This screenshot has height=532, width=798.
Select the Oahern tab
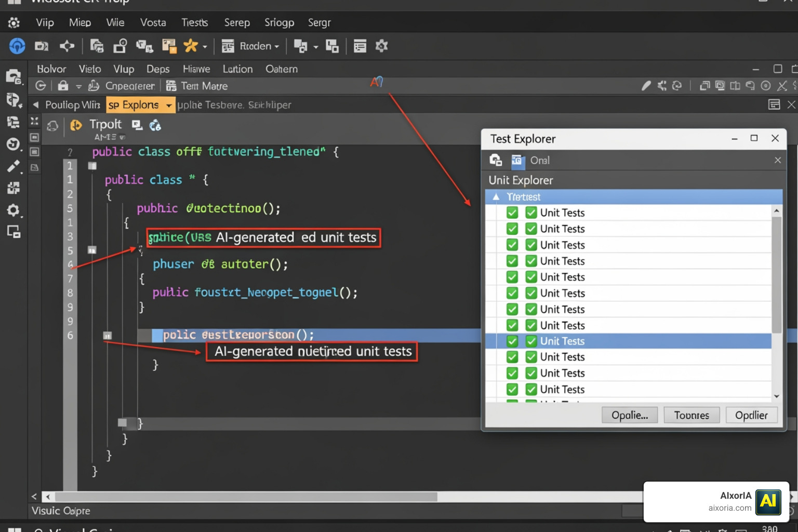[x=282, y=69]
